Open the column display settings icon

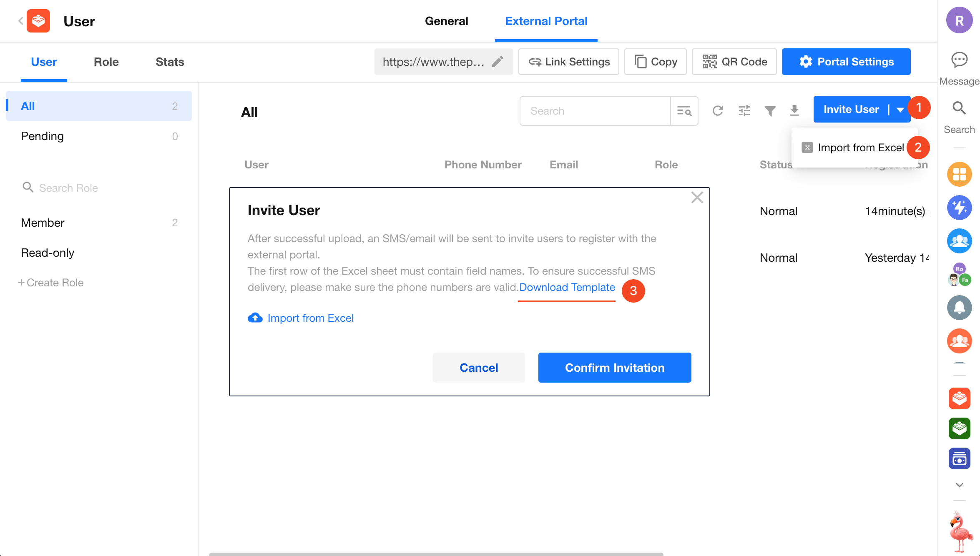[x=744, y=111]
